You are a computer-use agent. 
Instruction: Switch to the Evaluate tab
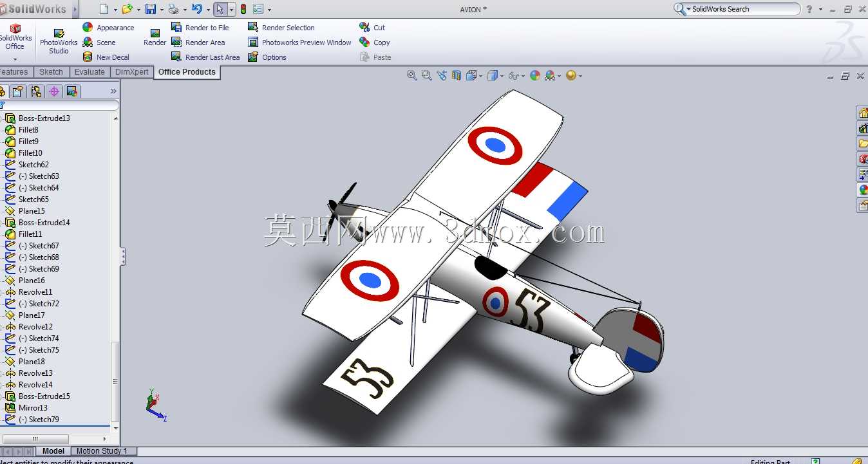90,72
